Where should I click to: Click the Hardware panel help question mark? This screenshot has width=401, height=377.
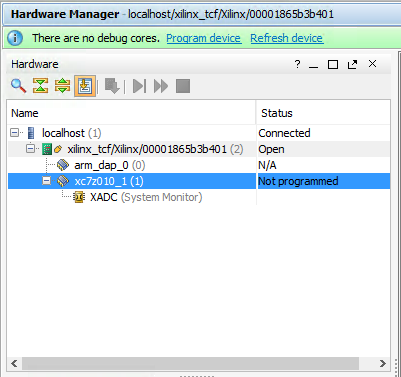[x=297, y=64]
